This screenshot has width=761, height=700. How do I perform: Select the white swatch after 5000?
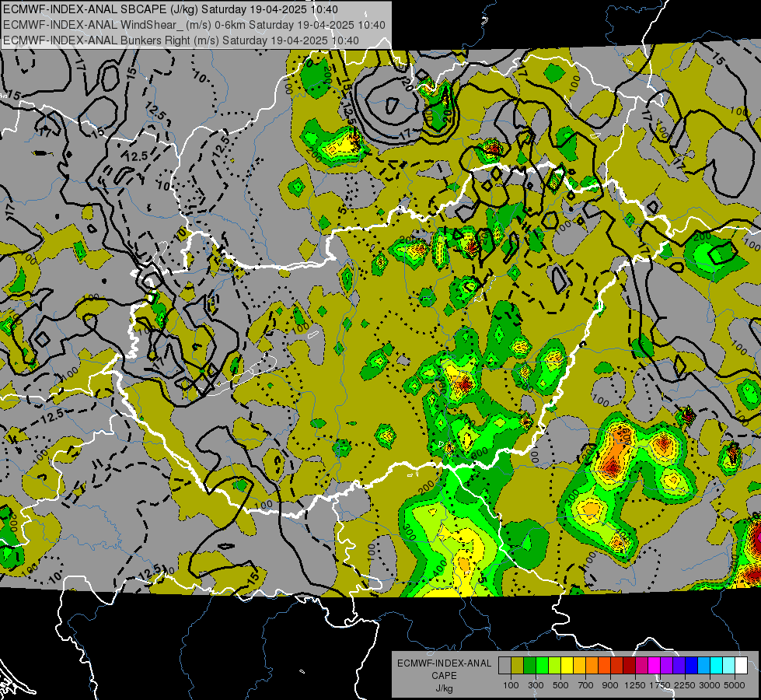(x=741, y=666)
